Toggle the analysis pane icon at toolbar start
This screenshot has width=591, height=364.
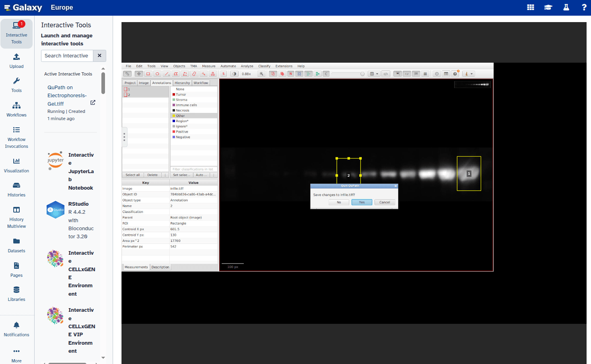127,74
